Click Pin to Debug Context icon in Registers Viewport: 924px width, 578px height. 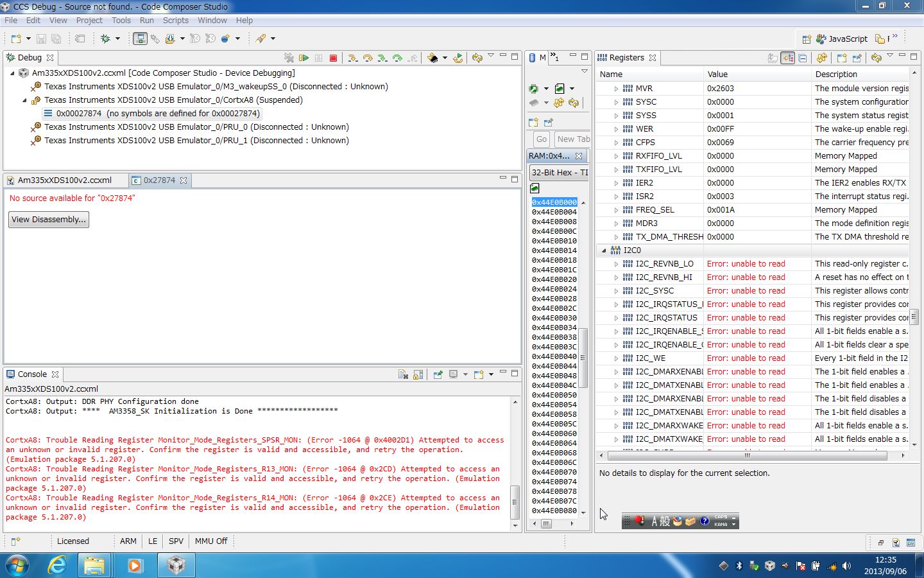[857, 58]
